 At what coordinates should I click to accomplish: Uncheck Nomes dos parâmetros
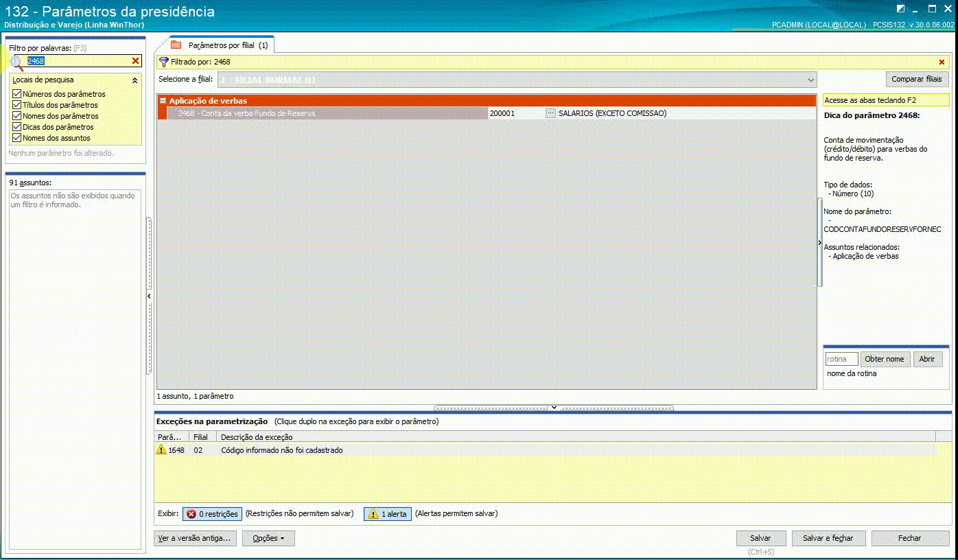[17, 116]
